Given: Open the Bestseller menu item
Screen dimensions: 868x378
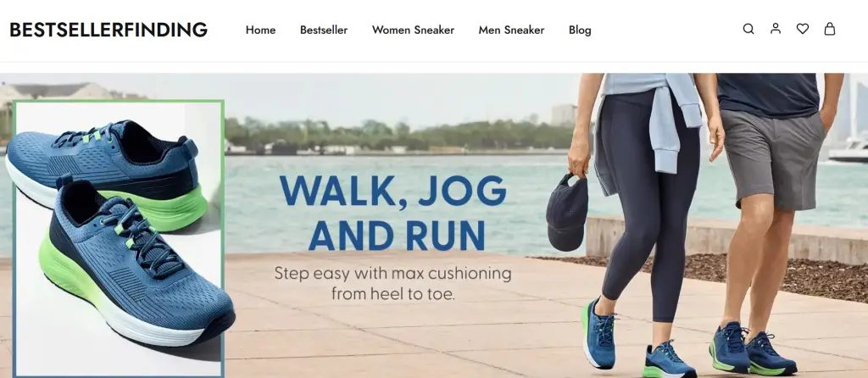Looking at the screenshot, I should 324,30.
